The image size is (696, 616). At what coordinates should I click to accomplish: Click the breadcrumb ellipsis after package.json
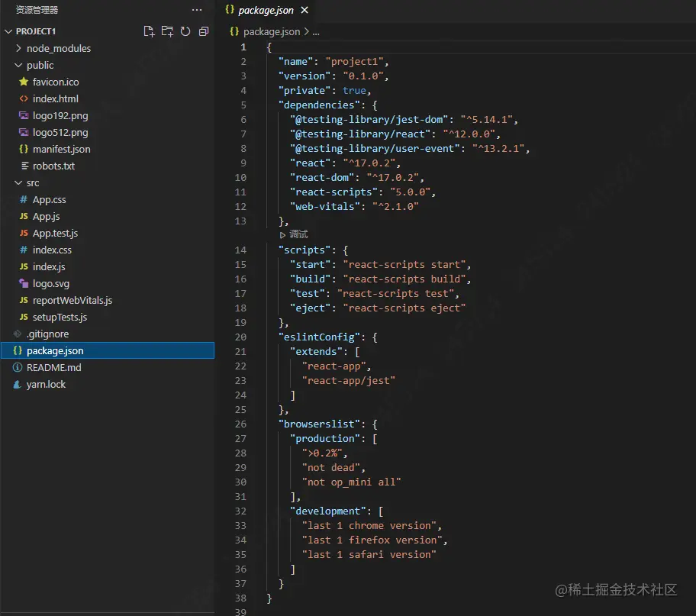coord(316,32)
